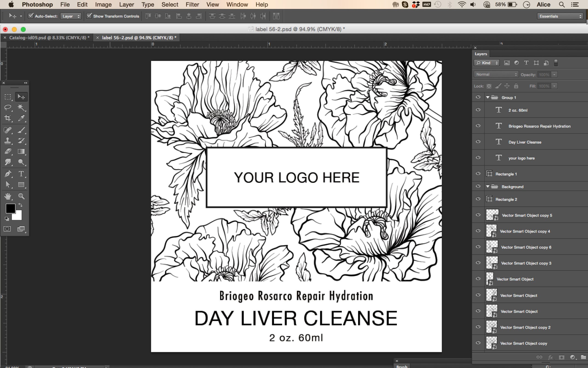
Task: Hide the Rectangle 1 layer
Action: [478, 173]
